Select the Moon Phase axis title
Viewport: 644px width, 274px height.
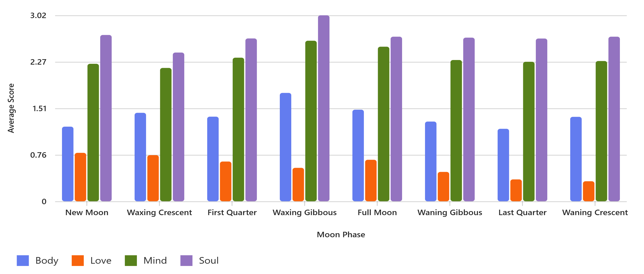point(341,235)
